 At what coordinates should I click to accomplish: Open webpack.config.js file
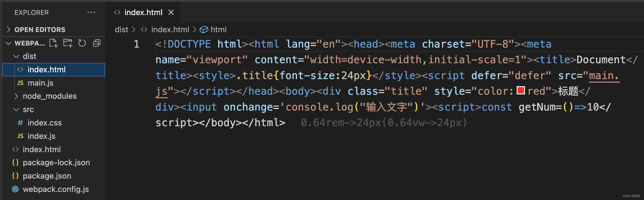tap(54, 189)
